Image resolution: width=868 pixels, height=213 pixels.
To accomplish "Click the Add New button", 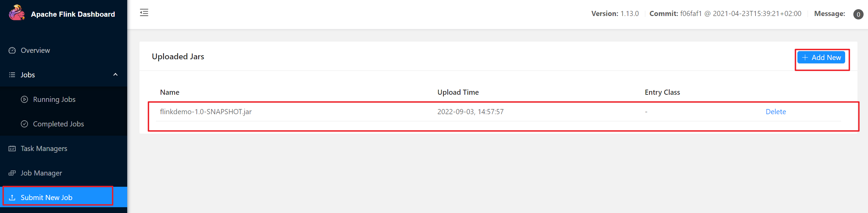I will pos(821,58).
